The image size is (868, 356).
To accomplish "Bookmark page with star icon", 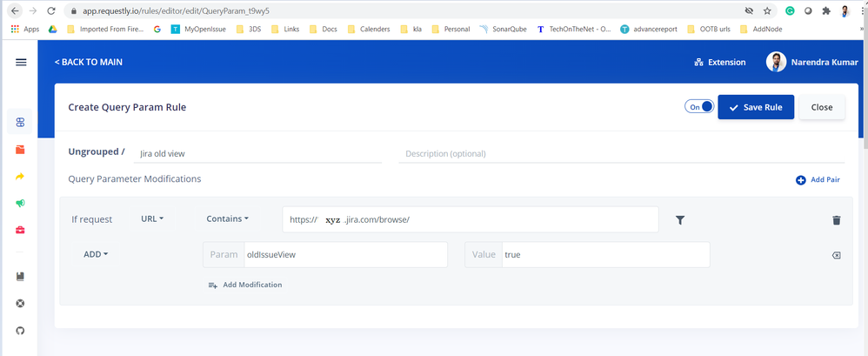I will 767,10.
